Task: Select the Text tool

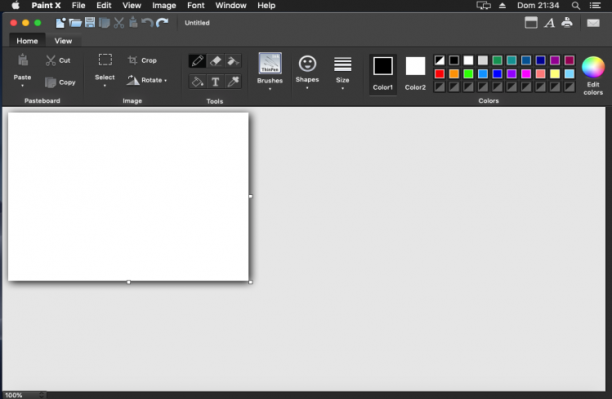Action: coord(215,82)
